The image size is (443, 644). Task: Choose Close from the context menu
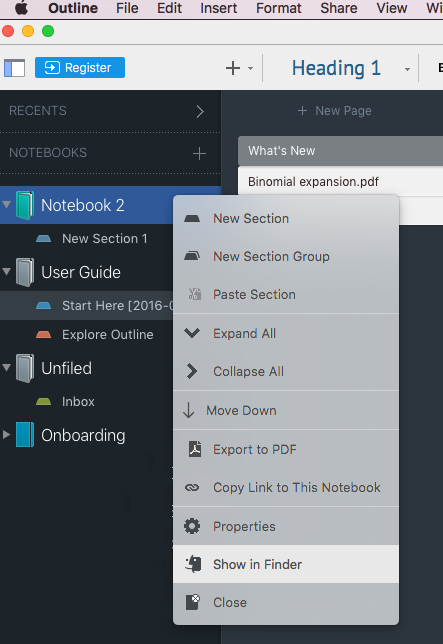[286, 603]
